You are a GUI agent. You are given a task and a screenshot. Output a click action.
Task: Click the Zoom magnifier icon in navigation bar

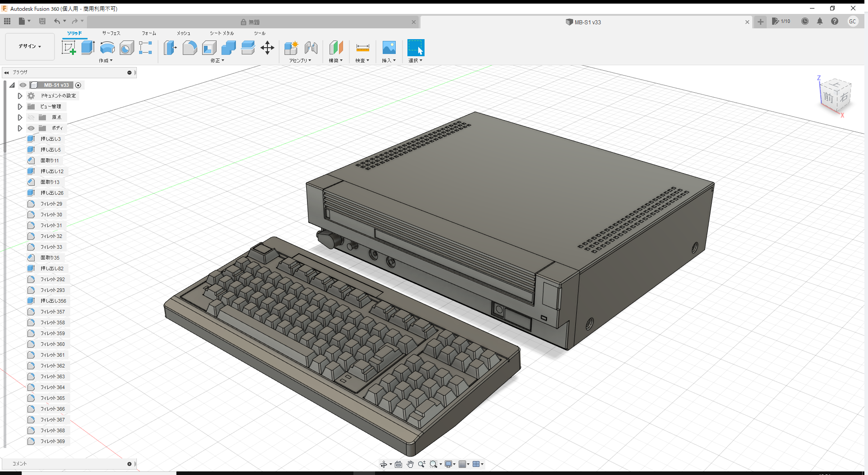pos(421,464)
